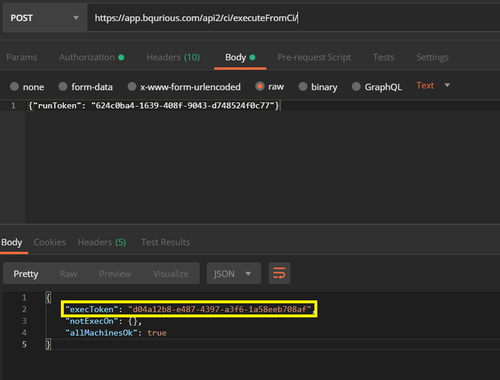Select the request Body tab
500x380 pixels.
coord(240,57)
